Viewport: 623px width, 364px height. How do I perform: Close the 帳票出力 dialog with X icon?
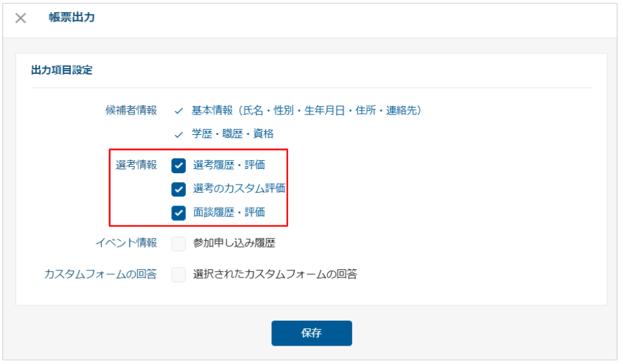pyautogui.click(x=21, y=18)
